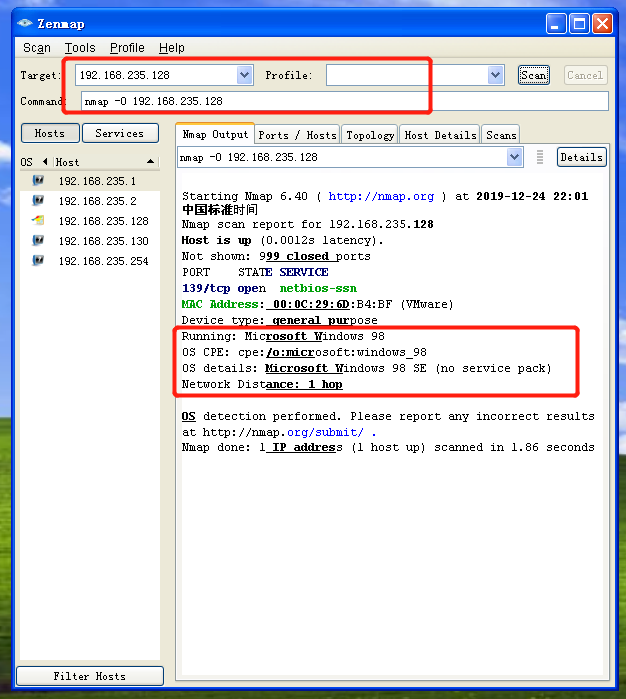Click the 'Running: Microsoft Windows 98' line
This screenshot has width=626, height=699.
(283, 336)
